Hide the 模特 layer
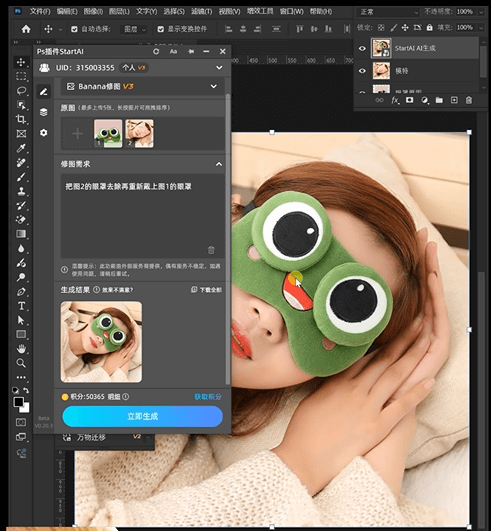 pos(362,71)
